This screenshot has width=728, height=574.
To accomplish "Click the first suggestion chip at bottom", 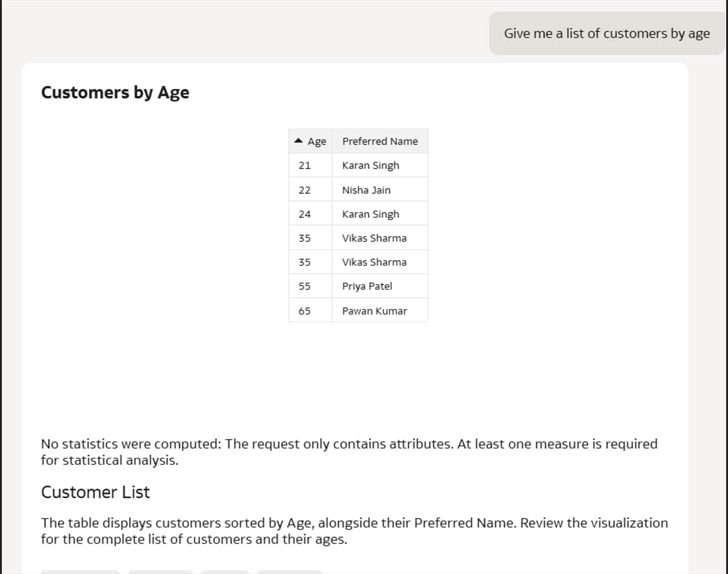I will click(x=80, y=571).
